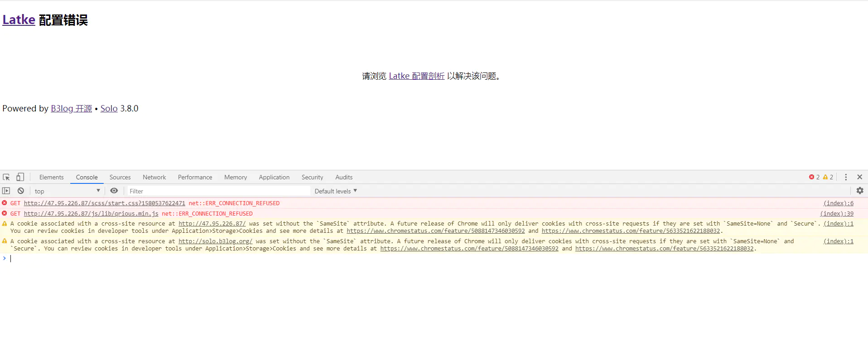Open the Solo footer link
This screenshot has width=868, height=356.
pyautogui.click(x=109, y=108)
